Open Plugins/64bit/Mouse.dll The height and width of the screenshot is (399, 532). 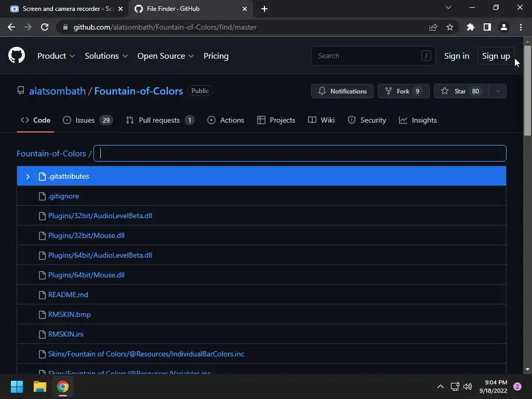pos(86,275)
